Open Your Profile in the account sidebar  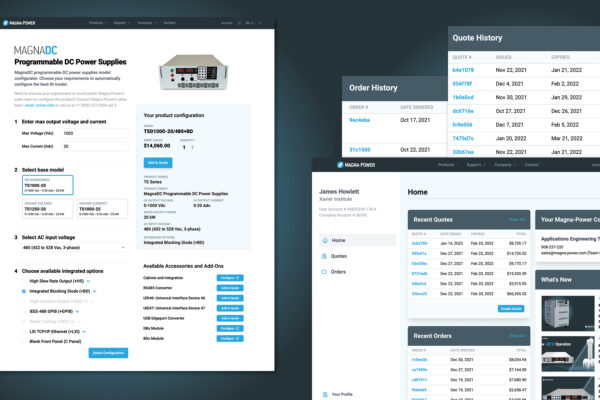(x=342, y=394)
